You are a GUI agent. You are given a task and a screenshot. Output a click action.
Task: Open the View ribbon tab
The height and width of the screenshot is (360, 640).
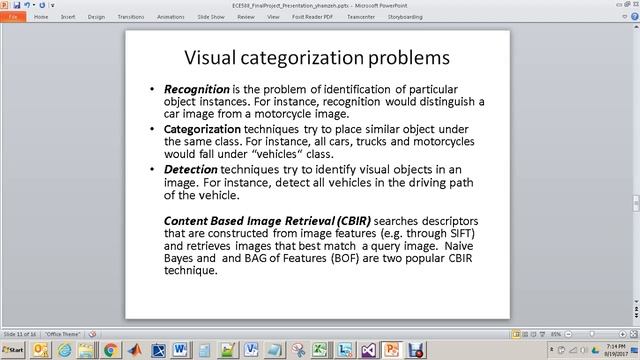pyautogui.click(x=273, y=17)
